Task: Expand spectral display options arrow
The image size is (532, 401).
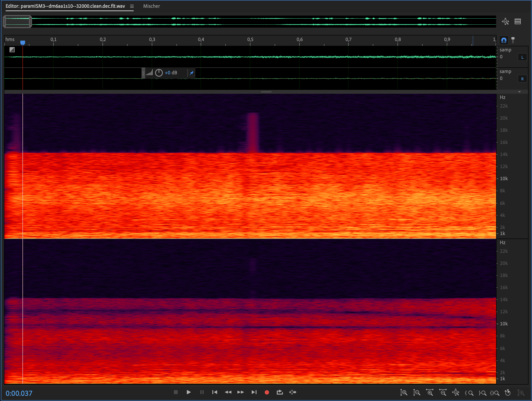Action: (x=519, y=92)
